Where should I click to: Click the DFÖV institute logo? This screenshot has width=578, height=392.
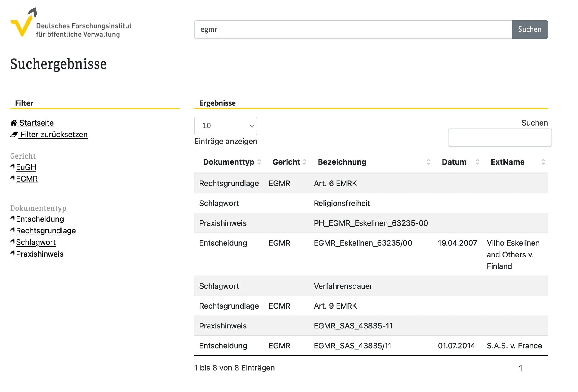[x=71, y=23]
